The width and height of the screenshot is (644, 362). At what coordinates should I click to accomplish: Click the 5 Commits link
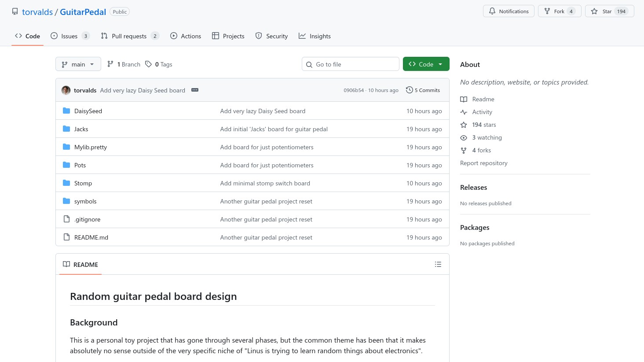click(423, 90)
